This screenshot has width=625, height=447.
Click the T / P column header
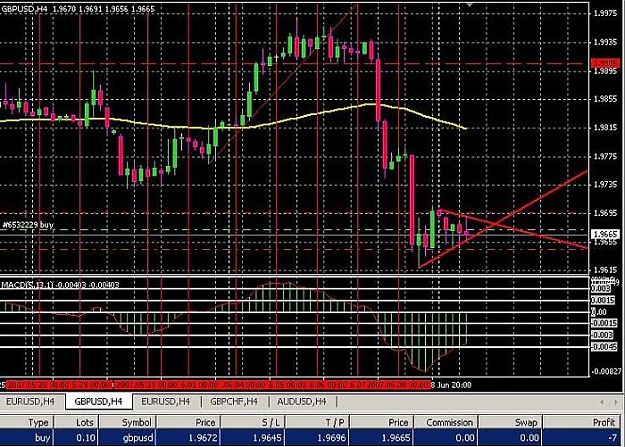click(x=318, y=422)
